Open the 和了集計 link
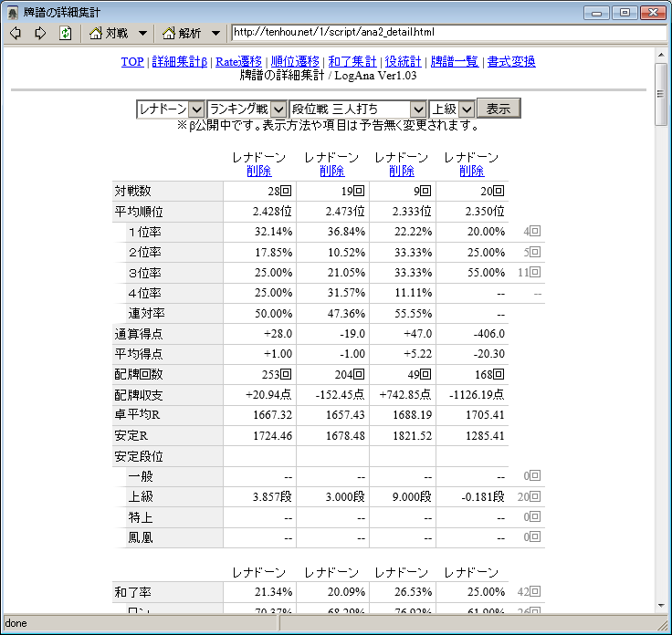672x635 pixels. [352, 62]
